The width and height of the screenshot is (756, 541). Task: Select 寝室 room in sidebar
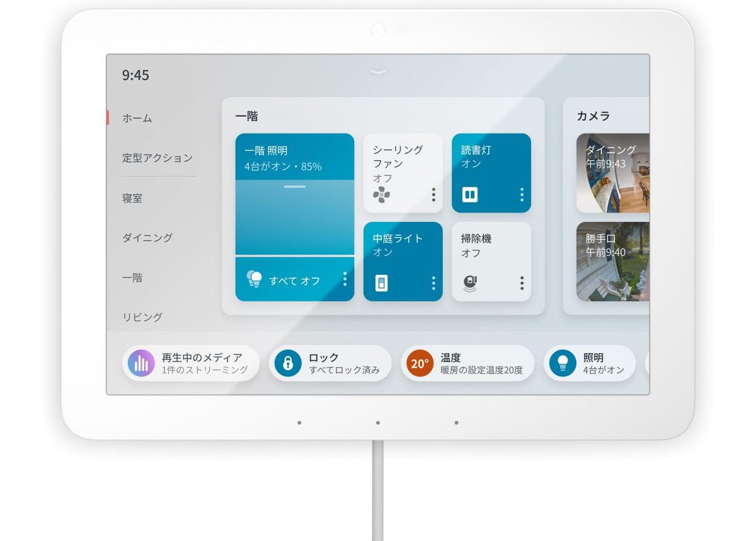(132, 198)
